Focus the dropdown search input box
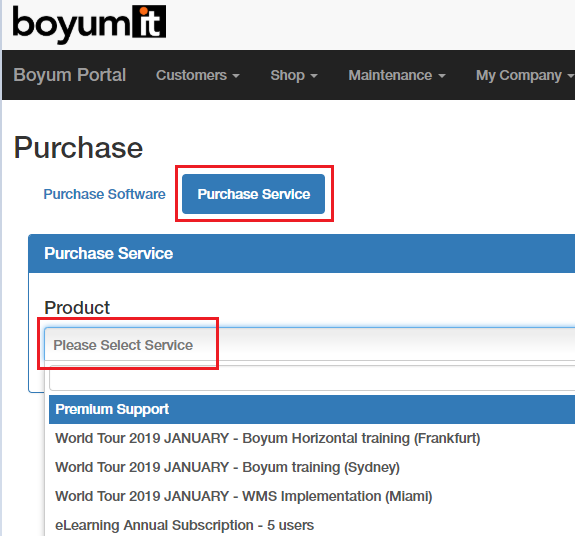The image size is (575, 536). coord(312,378)
